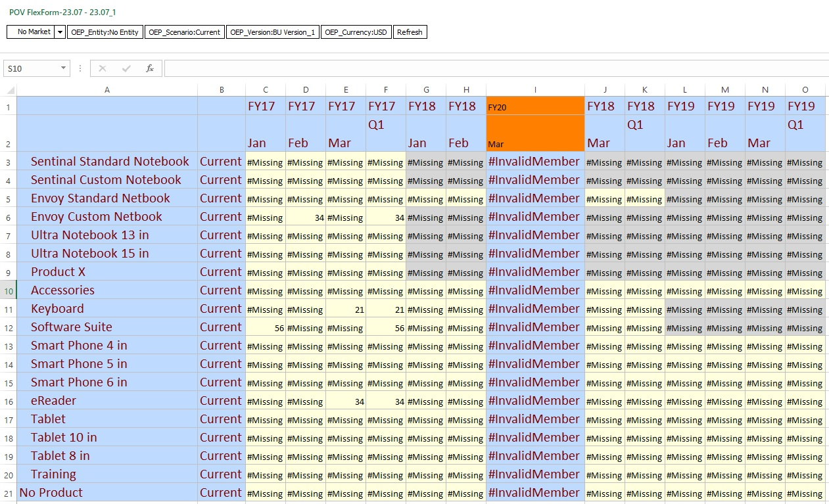Open the Name Box dropdown showing S10
Viewport: 829px width, 504px height.
pyautogui.click(x=63, y=68)
